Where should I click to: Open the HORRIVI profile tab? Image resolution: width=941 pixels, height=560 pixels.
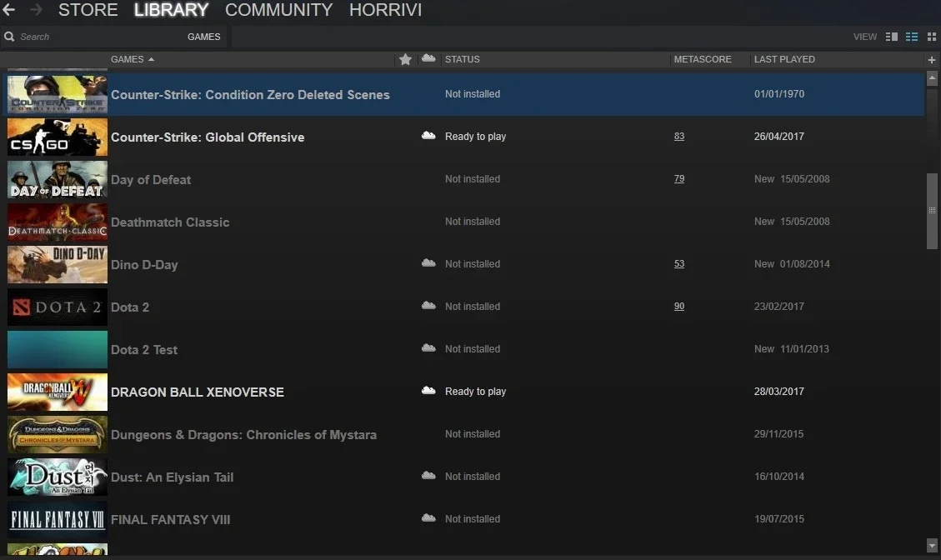385,10
